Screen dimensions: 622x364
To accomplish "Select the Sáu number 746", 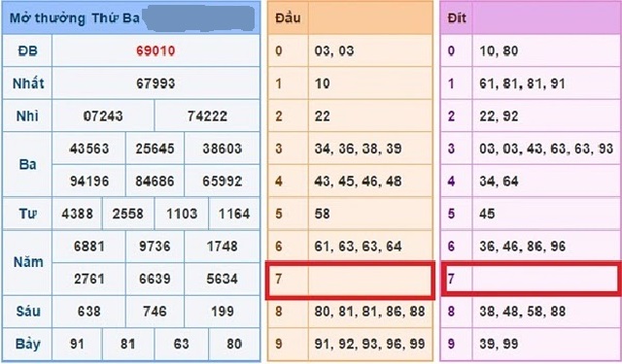I will point(155,311).
